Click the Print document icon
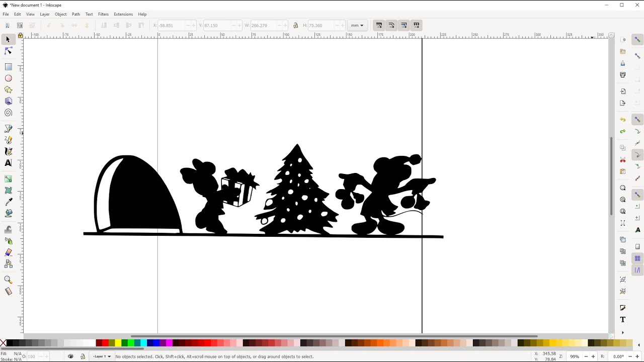644x362 pixels. [x=623, y=75]
